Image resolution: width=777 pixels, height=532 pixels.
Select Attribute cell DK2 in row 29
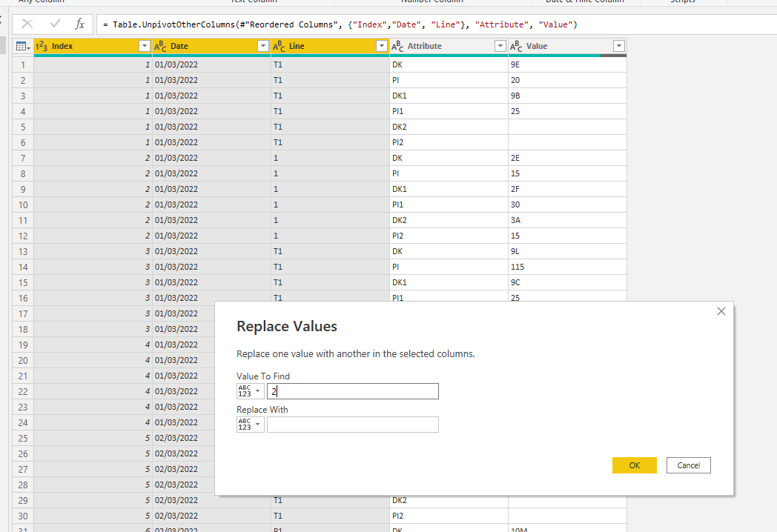449,500
